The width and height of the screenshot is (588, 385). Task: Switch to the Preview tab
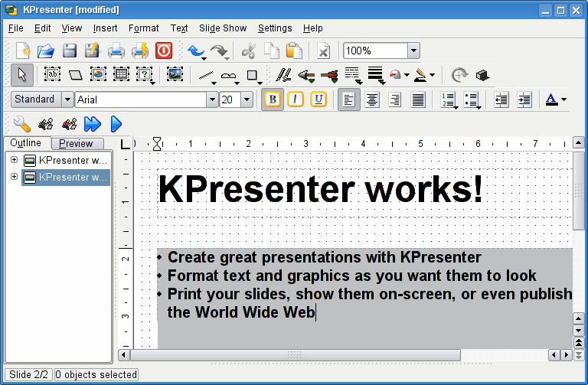[x=77, y=143]
